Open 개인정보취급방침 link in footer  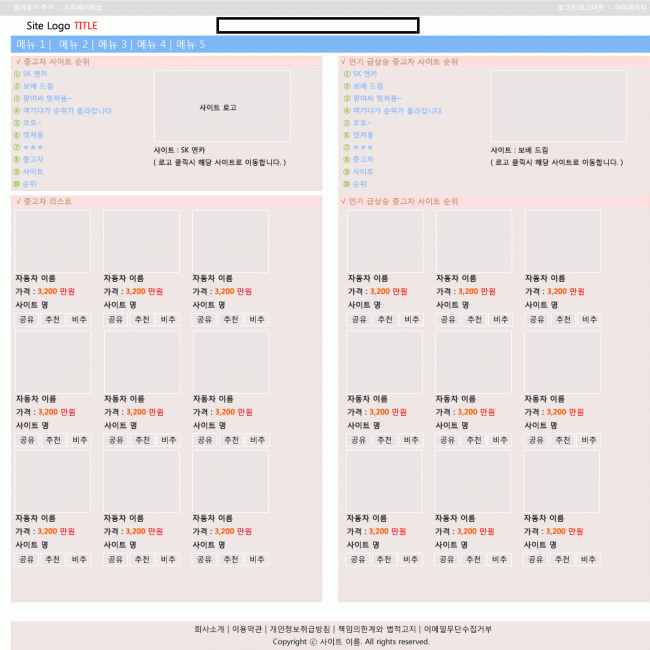(300, 629)
